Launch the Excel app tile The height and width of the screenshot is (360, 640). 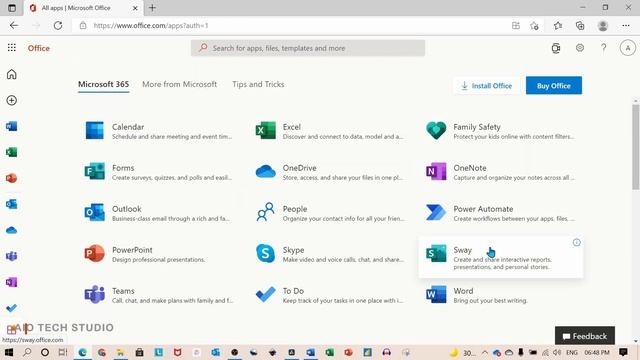329,131
